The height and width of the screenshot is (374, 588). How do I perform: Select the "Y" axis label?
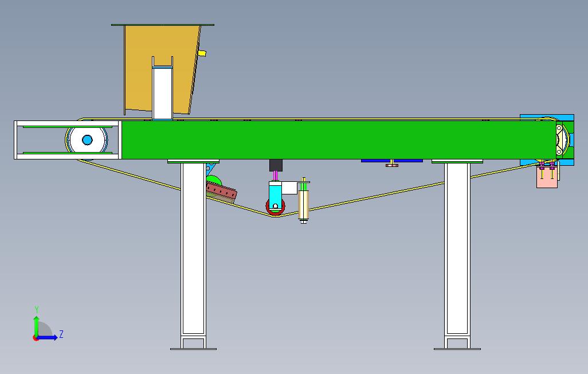[37, 309]
